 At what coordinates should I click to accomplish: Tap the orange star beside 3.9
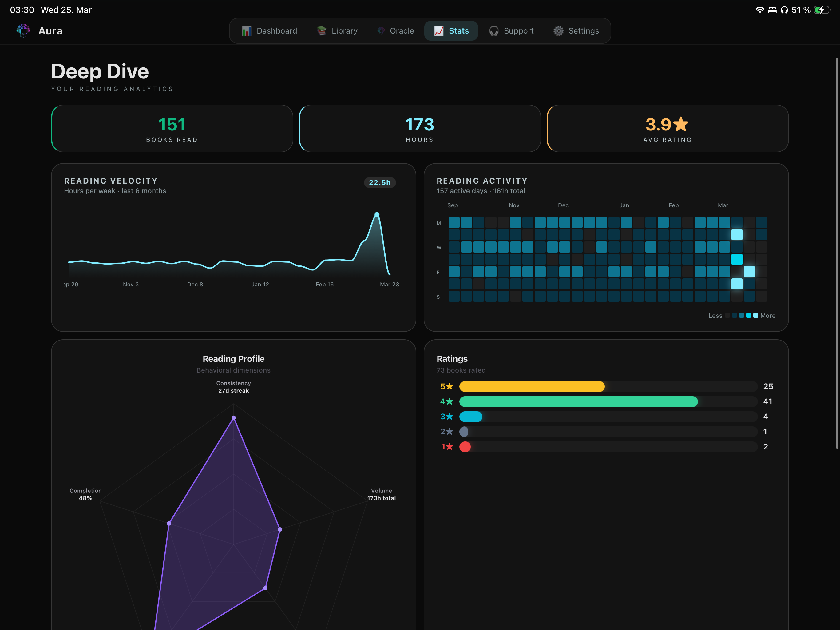coord(680,124)
